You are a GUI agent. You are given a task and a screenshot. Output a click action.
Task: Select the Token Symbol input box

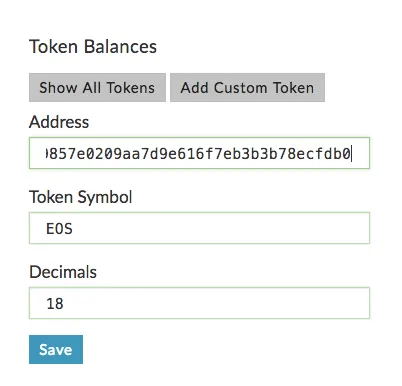[x=199, y=228]
